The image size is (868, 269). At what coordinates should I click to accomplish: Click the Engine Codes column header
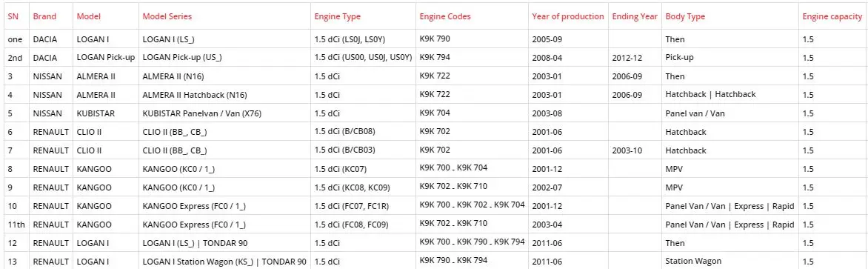445,16
